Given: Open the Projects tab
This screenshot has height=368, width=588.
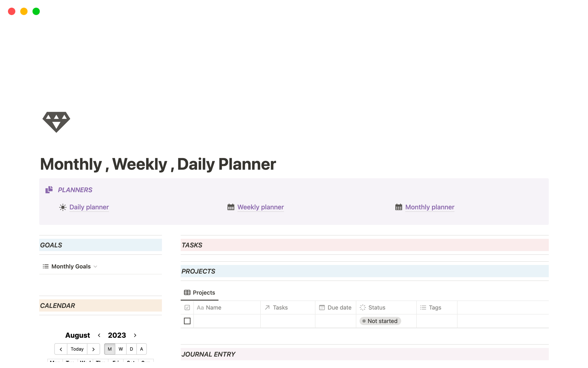Looking at the screenshot, I should [x=204, y=293].
